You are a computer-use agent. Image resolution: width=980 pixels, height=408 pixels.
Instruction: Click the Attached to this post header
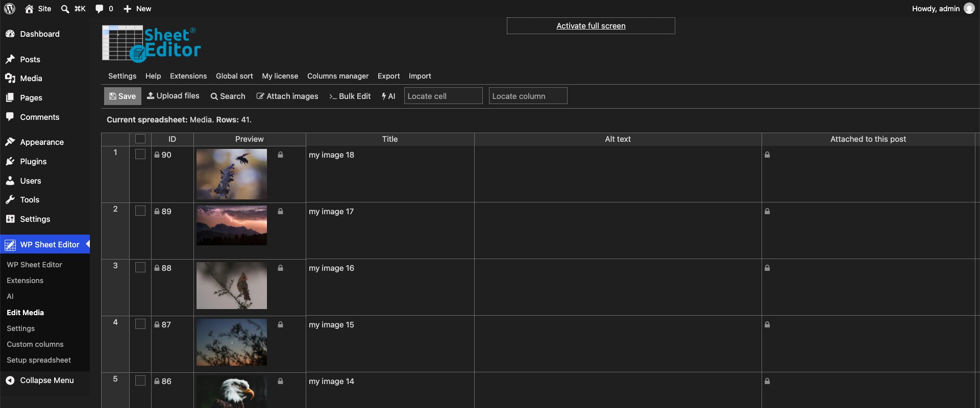coord(868,139)
